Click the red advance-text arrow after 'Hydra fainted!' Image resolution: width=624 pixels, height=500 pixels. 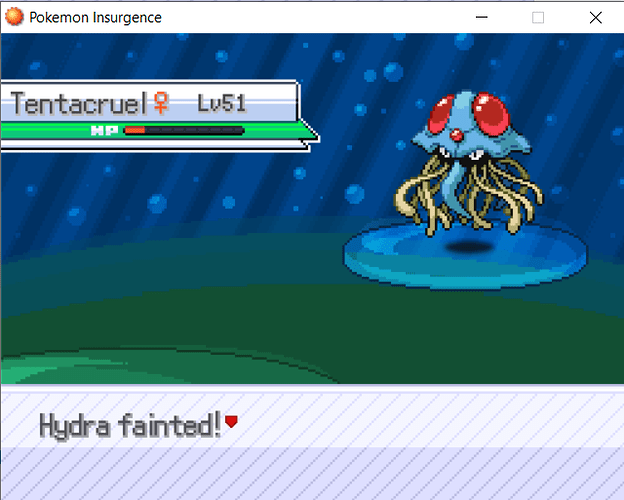click(231, 422)
